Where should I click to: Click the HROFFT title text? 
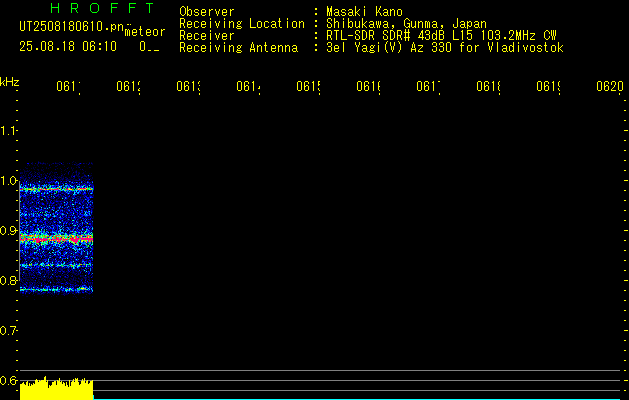point(102,8)
